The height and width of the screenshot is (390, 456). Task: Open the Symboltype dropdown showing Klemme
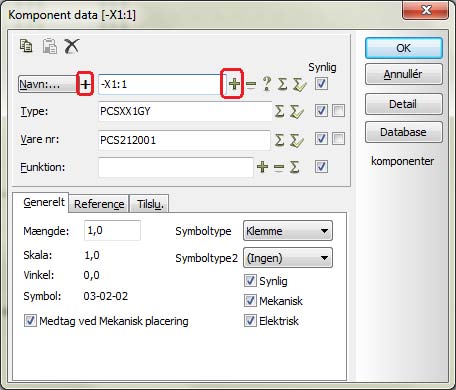pyautogui.click(x=288, y=231)
